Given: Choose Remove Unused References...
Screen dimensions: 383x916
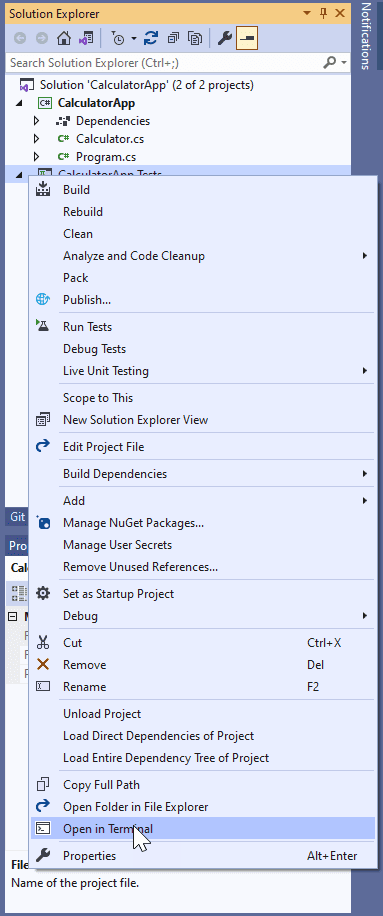Looking at the screenshot, I should (203, 567).
